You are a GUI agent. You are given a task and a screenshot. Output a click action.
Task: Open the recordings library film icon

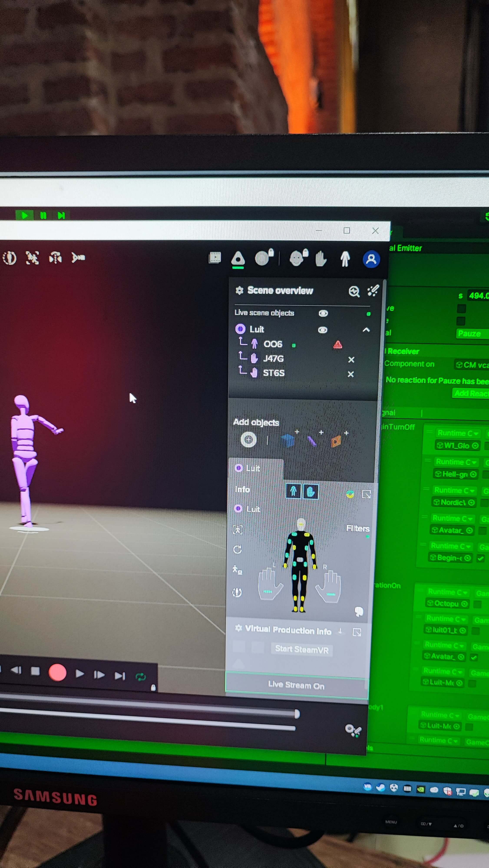[215, 258]
